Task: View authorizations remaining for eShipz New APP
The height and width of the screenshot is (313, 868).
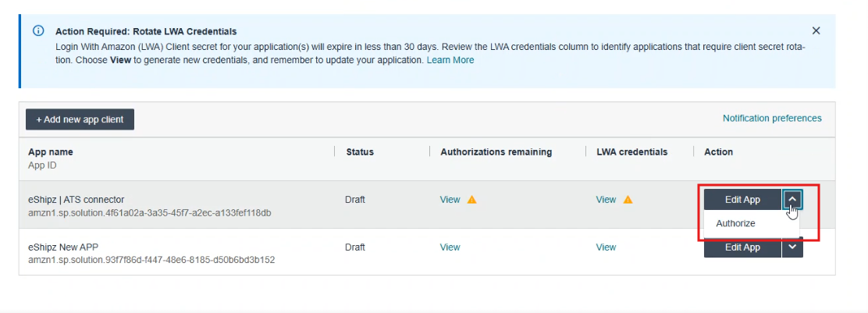Action: coord(450,247)
